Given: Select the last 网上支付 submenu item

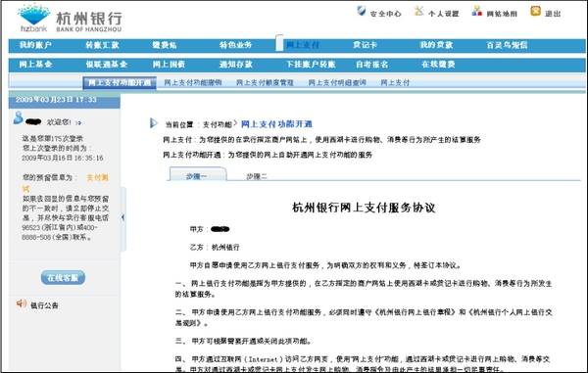Looking at the screenshot, I should (395, 83).
